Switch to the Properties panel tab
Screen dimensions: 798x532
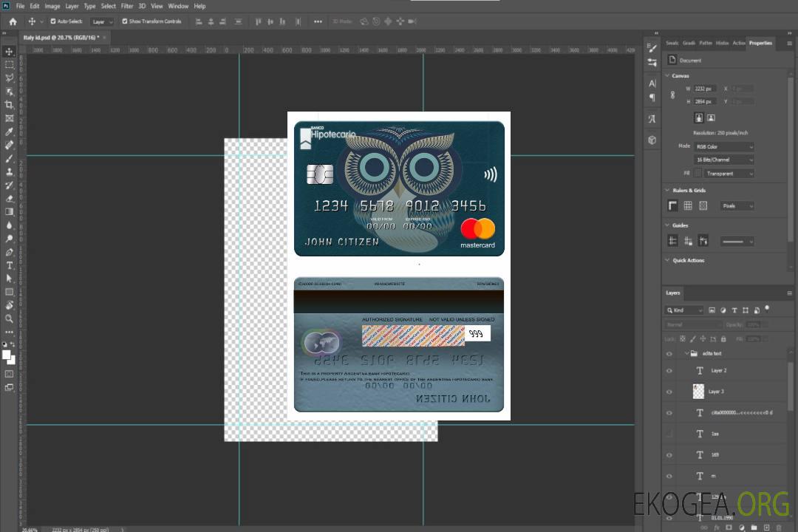pos(760,44)
